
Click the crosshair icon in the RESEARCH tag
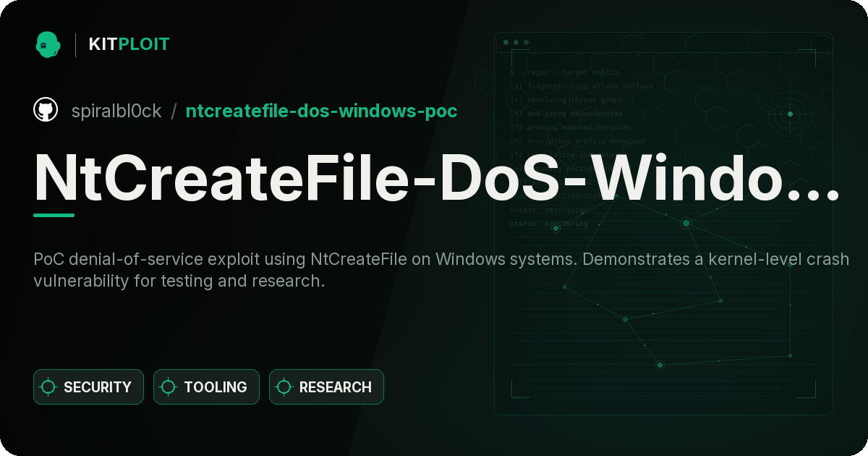coord(284,387)
